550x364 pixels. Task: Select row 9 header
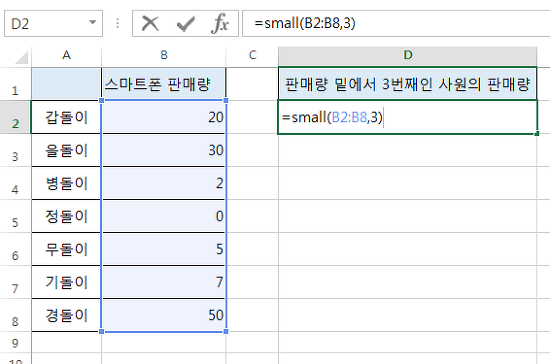(x=15, y=343)
